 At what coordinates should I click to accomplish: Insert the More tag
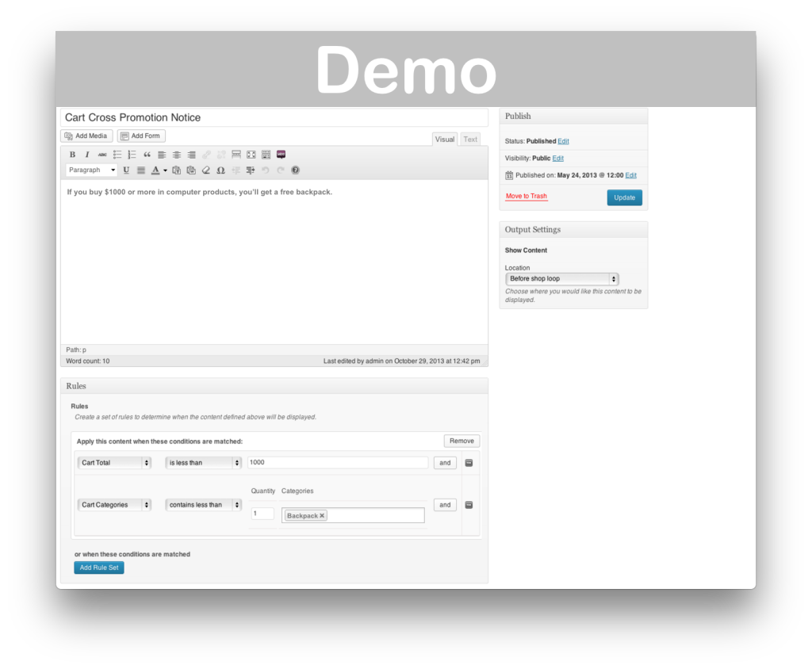(236, 155)
